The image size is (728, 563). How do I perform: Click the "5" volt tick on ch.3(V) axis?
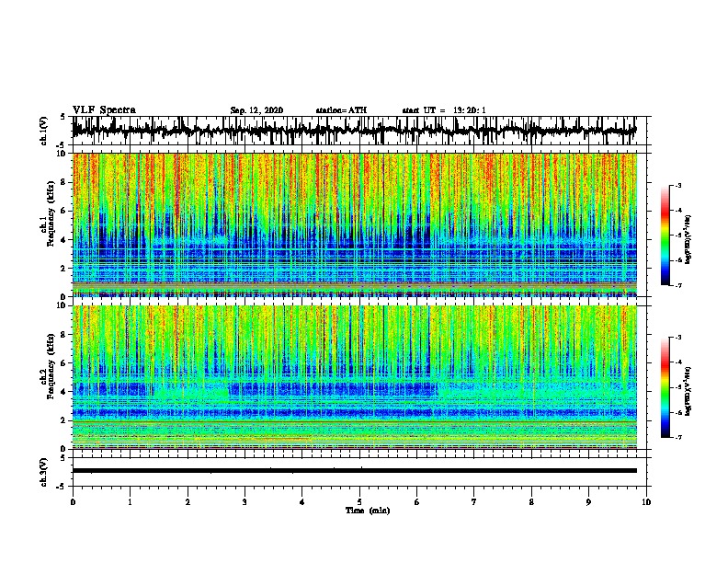(x=63, y=458)
